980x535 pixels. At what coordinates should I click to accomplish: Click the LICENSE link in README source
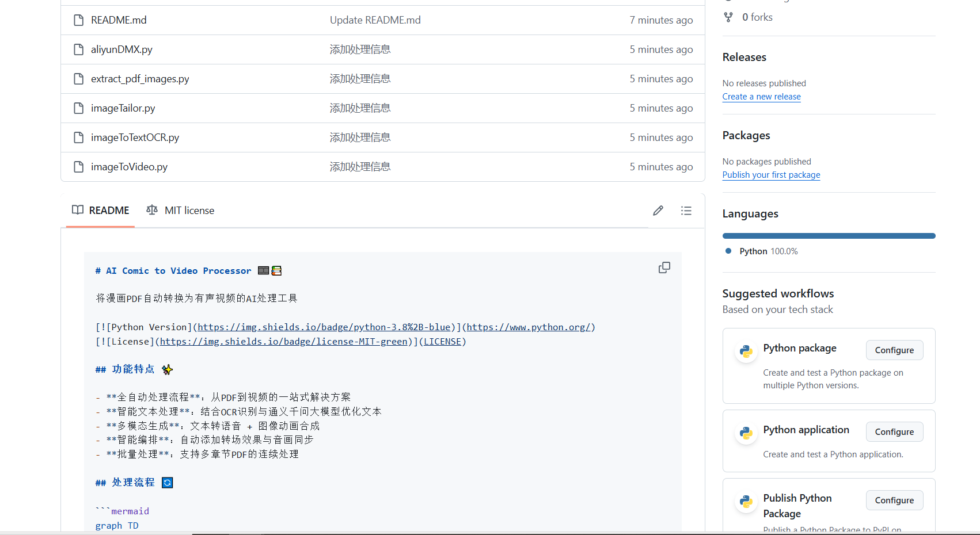442,342
